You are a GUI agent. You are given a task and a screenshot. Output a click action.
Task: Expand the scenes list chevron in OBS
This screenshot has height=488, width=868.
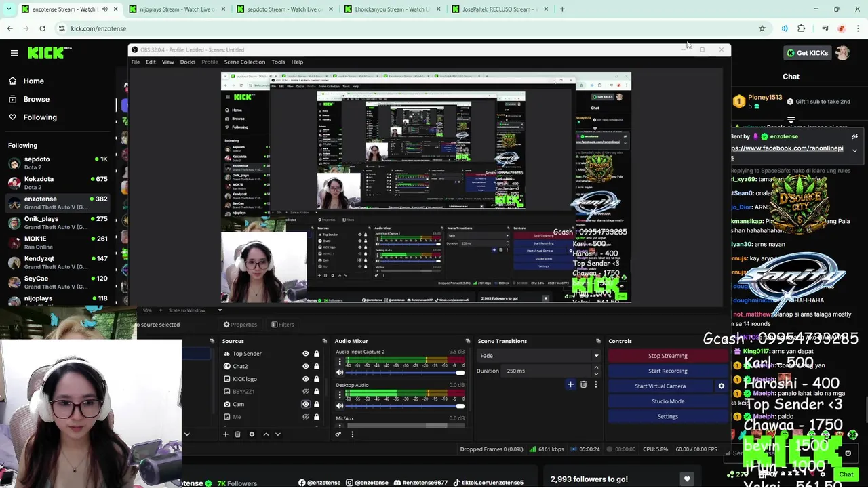(186, 434)
